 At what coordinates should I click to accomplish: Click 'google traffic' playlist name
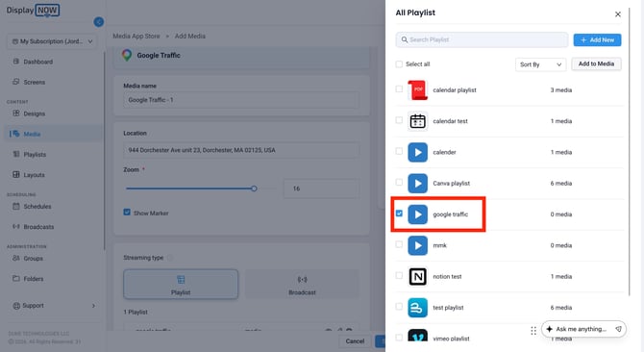coord(450,214)
